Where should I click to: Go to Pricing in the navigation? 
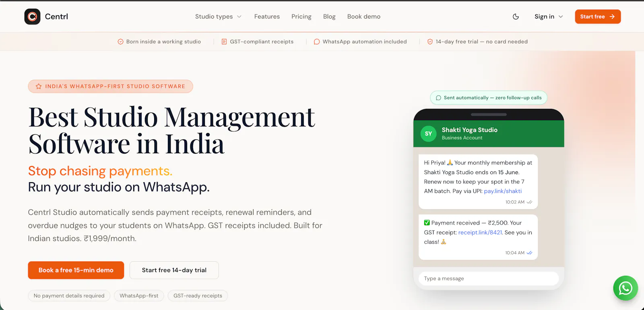point(301,17)
